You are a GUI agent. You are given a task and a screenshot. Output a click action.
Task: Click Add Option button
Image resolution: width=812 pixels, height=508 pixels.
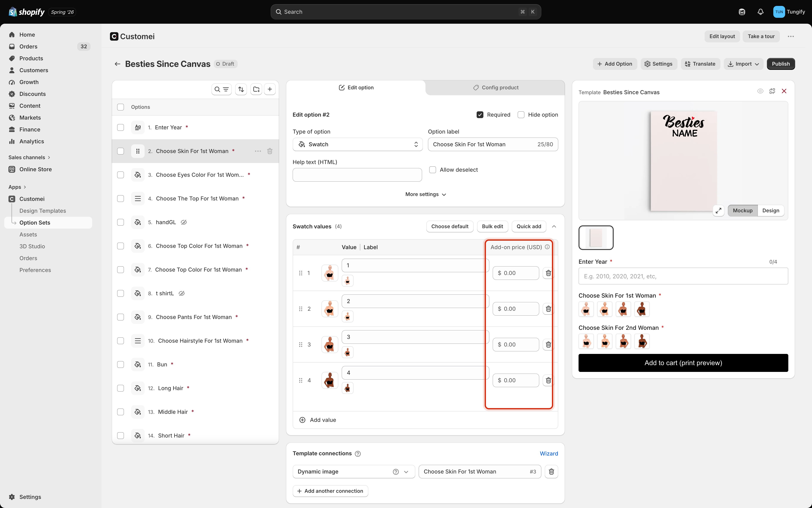(615, 64)
